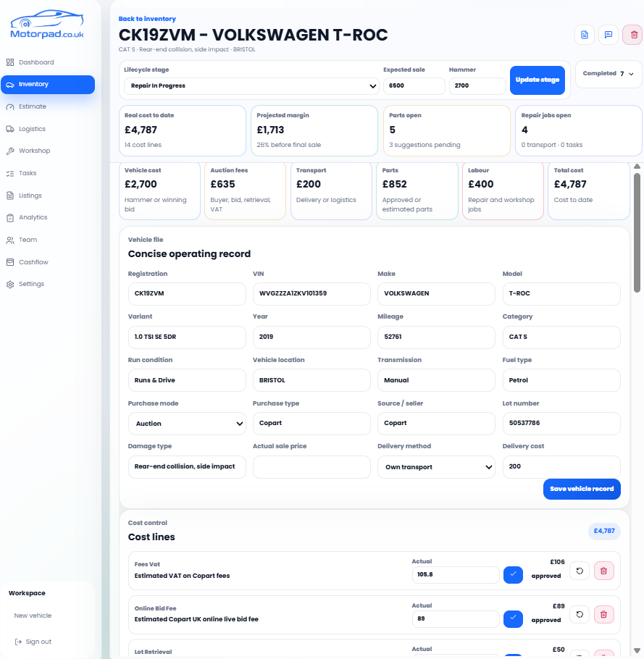Delete vehicle using red trash icon in header

coord(633,35)
